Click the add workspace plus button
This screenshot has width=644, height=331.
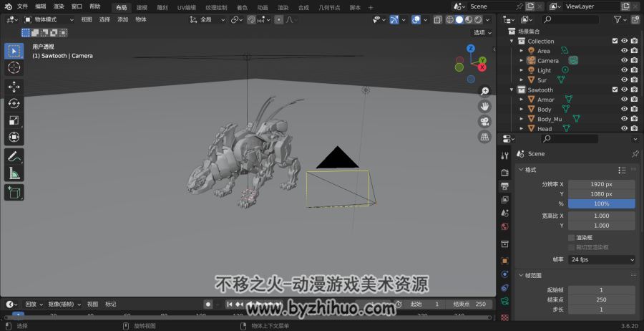coord(371,7)
